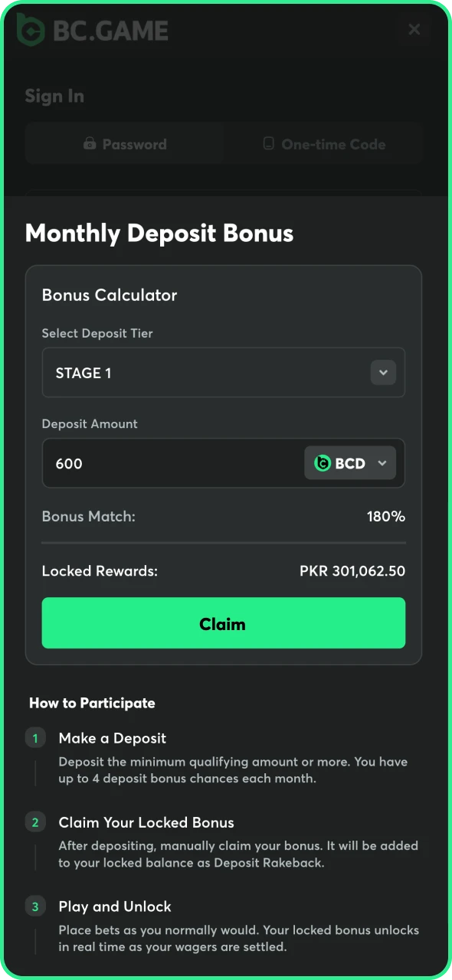Click the Sign In heading
452x980 pixels.
tap(54, 96)
